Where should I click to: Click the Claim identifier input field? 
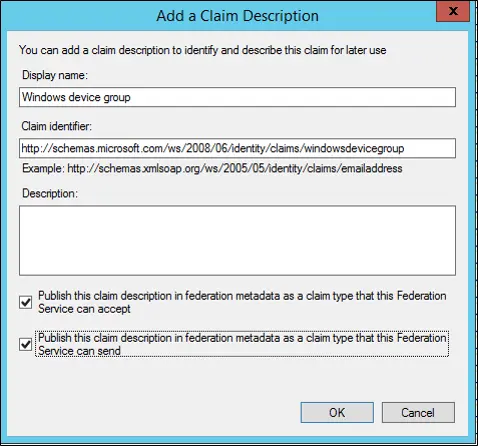[x=237, y=148]
